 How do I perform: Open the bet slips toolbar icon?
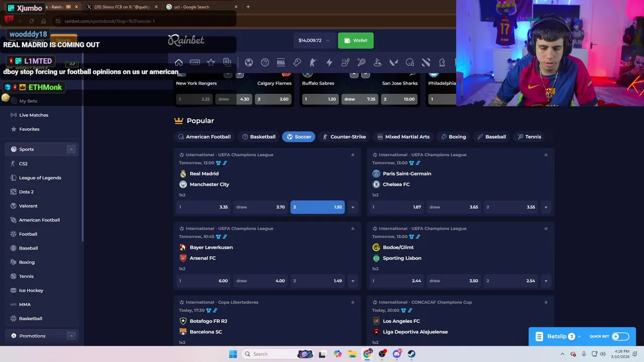tap(227, 62)
